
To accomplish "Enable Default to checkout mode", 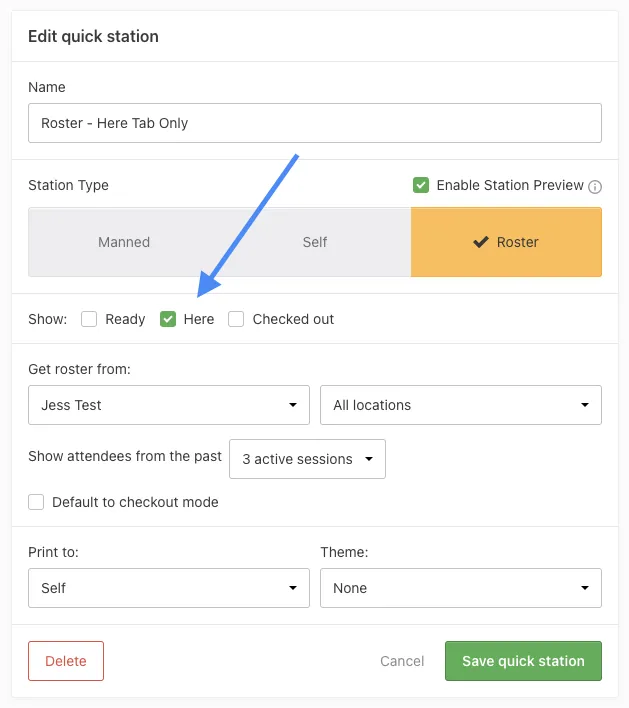I will [x=37, y=502].
